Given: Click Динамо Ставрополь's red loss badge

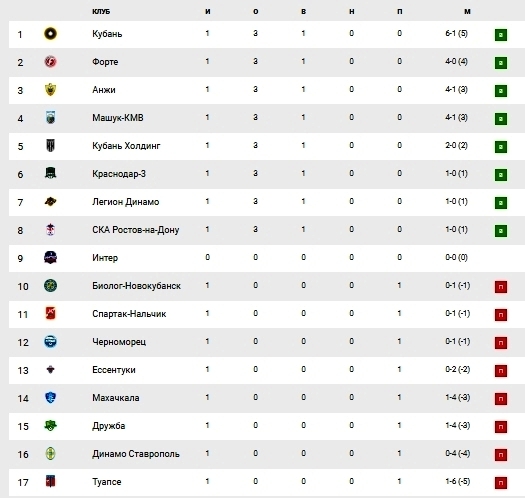Looking at the screenshot, I should coord(501,455).
